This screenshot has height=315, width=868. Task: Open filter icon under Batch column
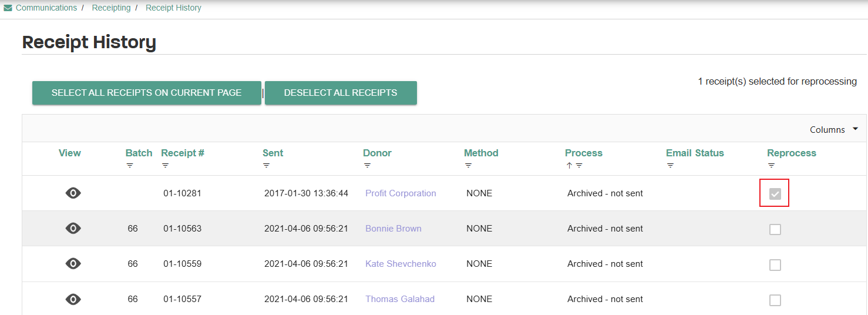[x=130, y=166]
